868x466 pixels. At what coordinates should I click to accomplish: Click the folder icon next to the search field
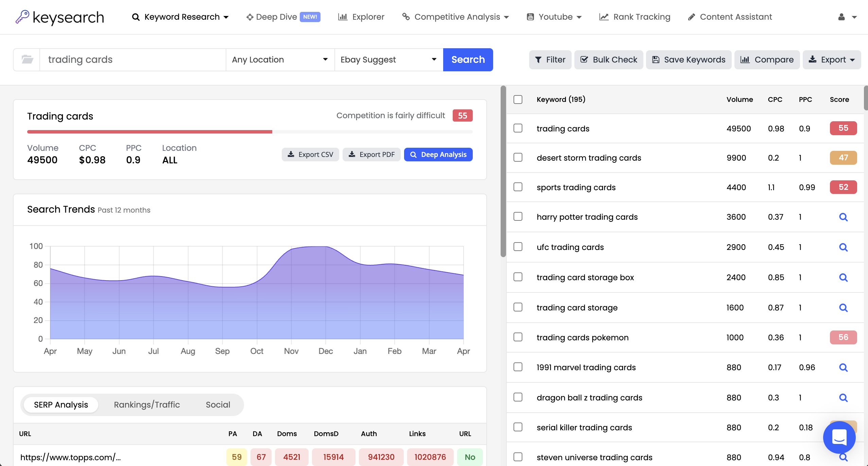coord(28,59)
